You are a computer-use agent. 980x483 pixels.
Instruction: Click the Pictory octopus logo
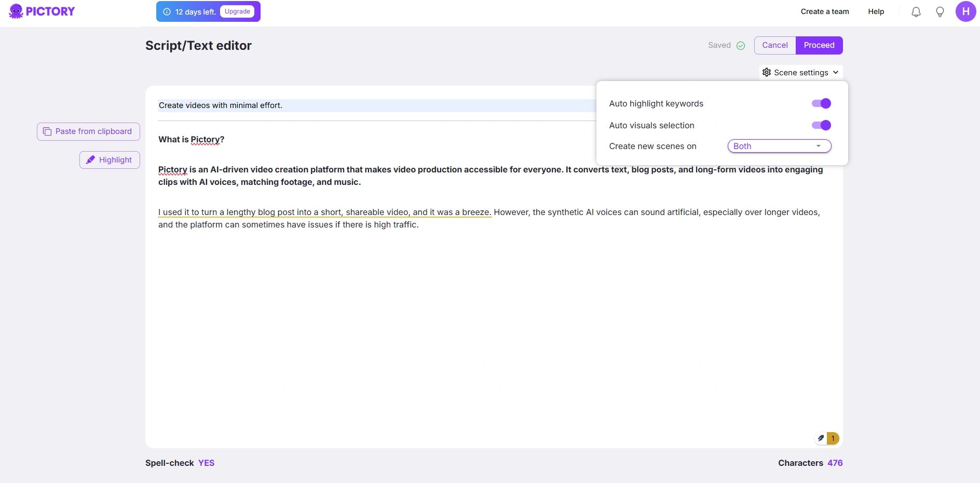[16, 11]
